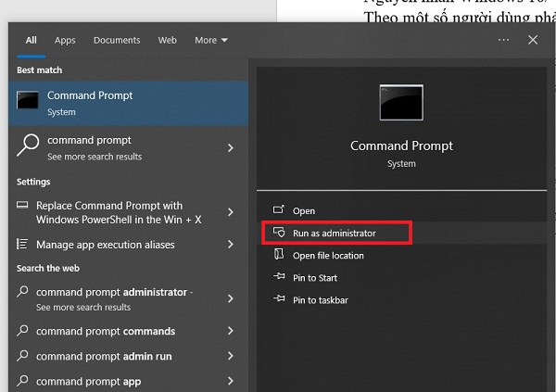This screenshot has width=556, height=392.
Task: Click the Settings section header
Action: tap(33, 182)
